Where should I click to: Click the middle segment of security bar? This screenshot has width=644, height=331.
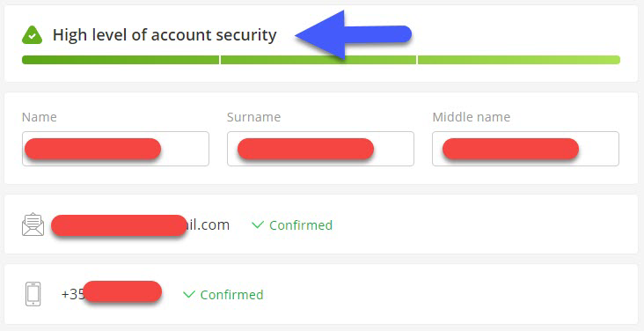318,60
